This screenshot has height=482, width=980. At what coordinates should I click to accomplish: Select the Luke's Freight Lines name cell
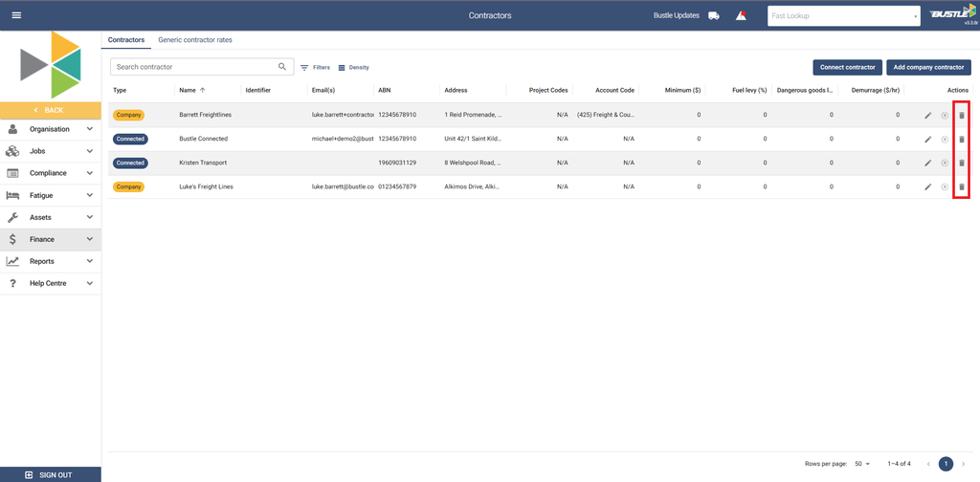click(x=207, y=186)
